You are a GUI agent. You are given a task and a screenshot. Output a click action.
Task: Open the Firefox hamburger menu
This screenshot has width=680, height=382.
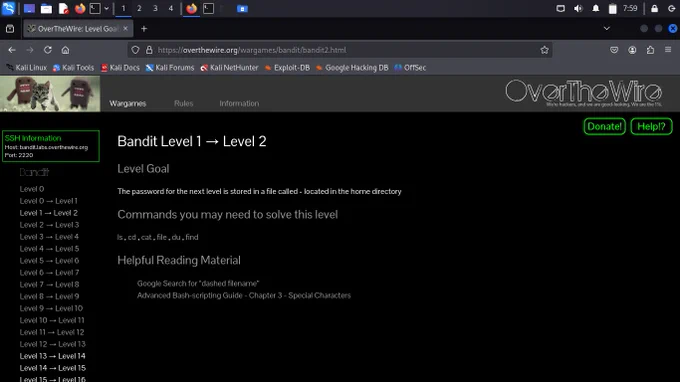coord(668,50)
